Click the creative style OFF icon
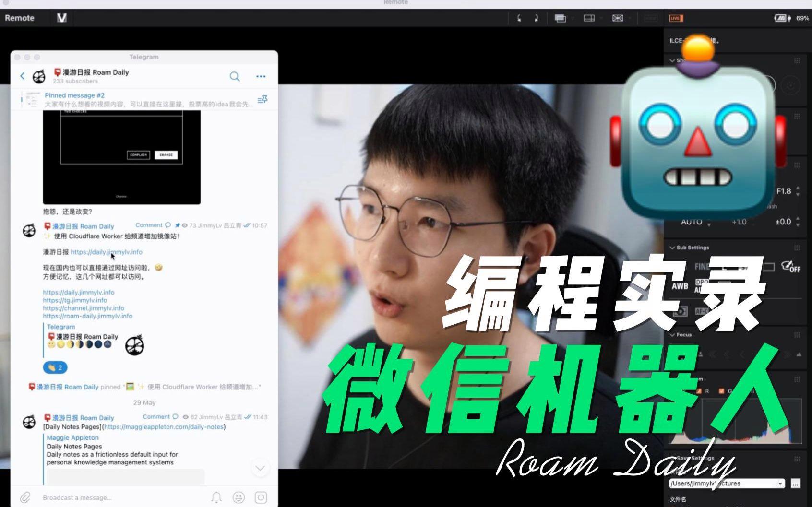812x507 pixels. click(x=791, y=267)
